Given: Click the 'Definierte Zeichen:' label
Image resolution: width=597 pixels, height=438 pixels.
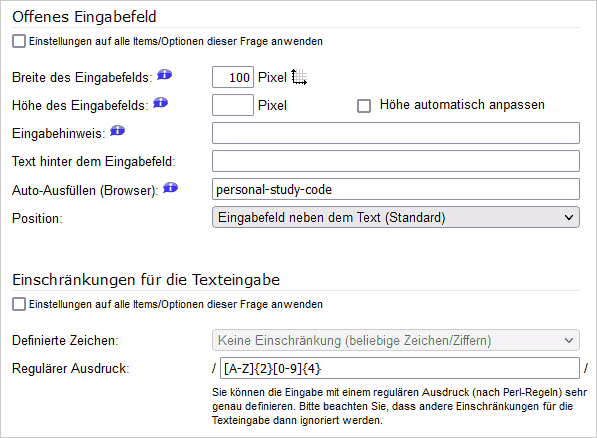Looking at the screenshot, I should [65, 340].
